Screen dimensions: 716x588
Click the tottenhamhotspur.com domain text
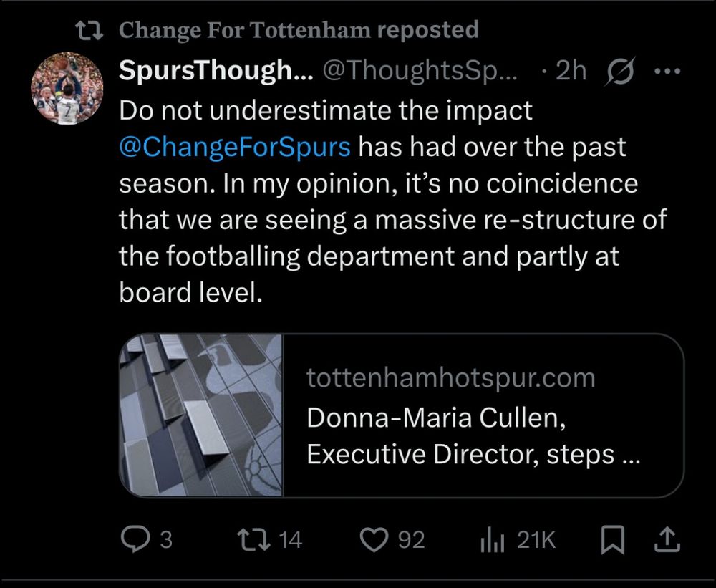[x=450, y=378]
